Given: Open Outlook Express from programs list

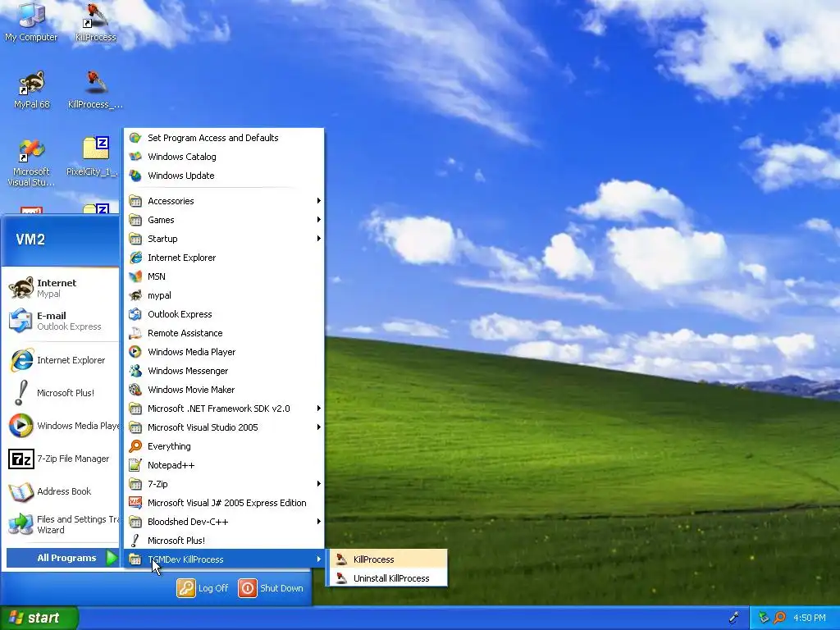Looking at the screenshot, I should (224, 314).
